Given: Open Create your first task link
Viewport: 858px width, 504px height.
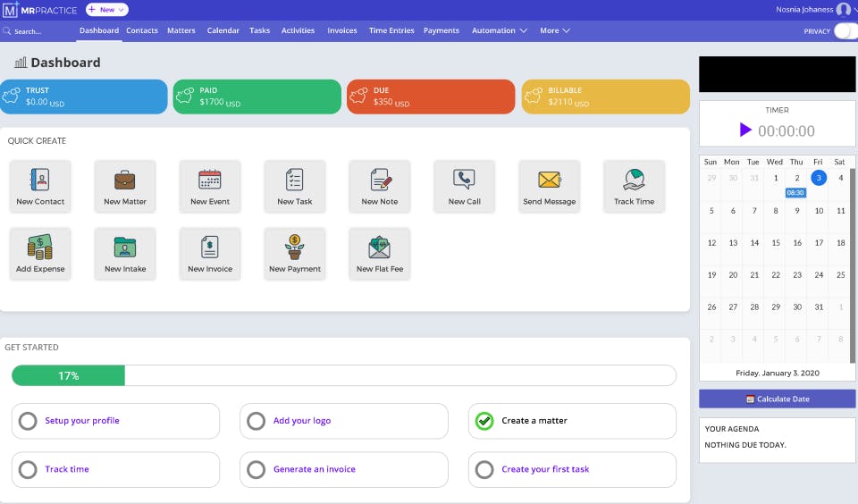Looking at the screenshot, I should point(545,469).
